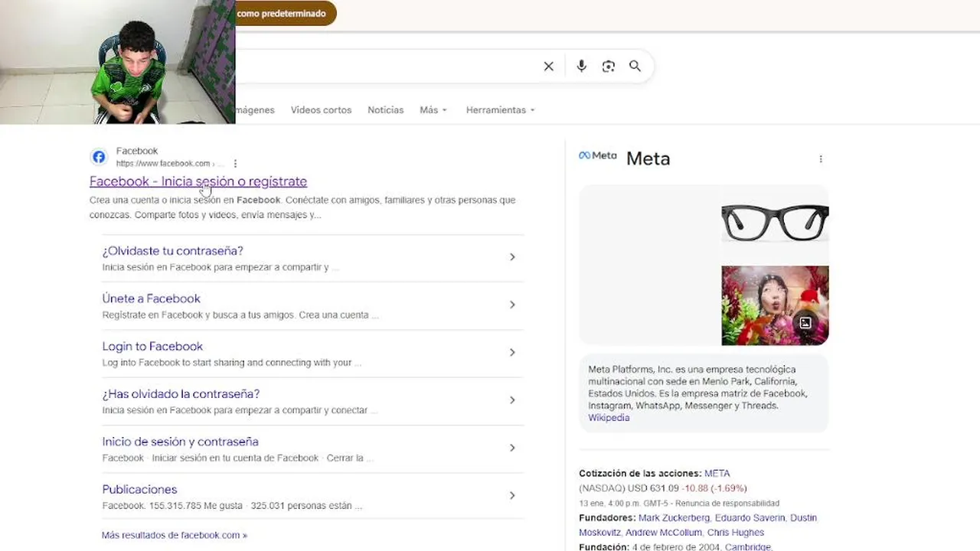Image resolution: width=980 pixels, height=551 pixels.
Task: Open 'Facebook - Inicia sesión o regístrate' result
Action: point(198,181)
